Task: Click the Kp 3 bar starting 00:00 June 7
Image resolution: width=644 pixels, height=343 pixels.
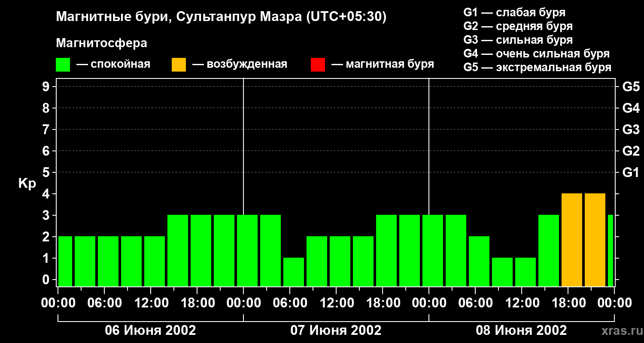Action: pyautogui.click(x=247, y=251)
